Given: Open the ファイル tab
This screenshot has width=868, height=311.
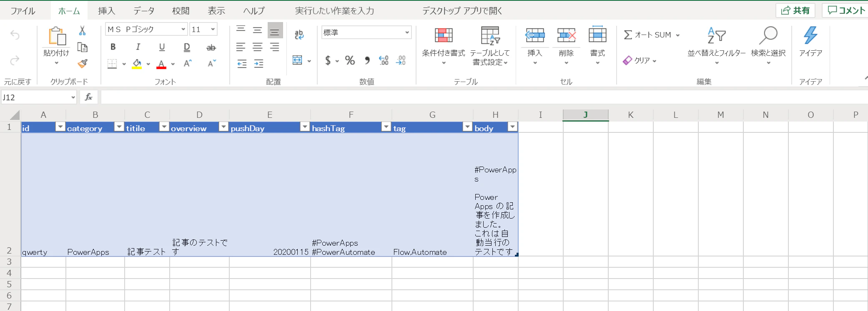Looking at the screenshot, I should (23, 11).
